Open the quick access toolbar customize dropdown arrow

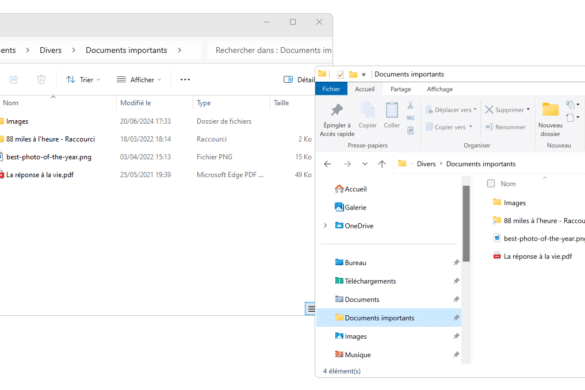363,74
